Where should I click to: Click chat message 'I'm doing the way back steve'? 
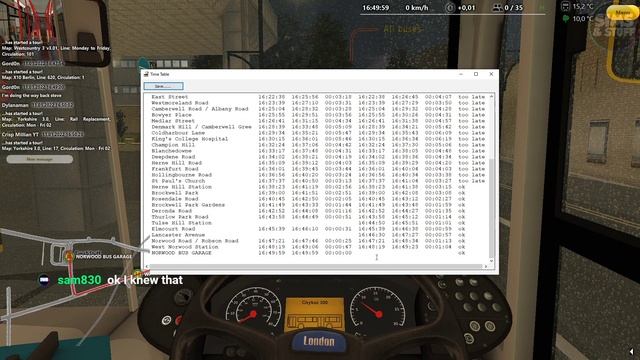pyautogui.click(x=31, y=96)
